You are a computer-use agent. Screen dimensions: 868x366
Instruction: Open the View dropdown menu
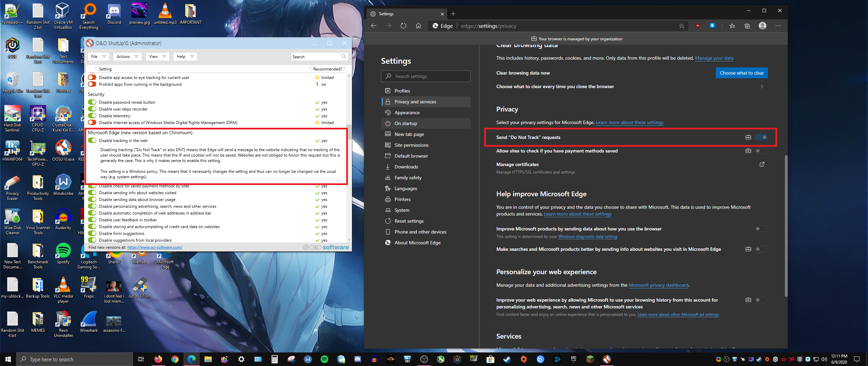[x=157, y=57]
